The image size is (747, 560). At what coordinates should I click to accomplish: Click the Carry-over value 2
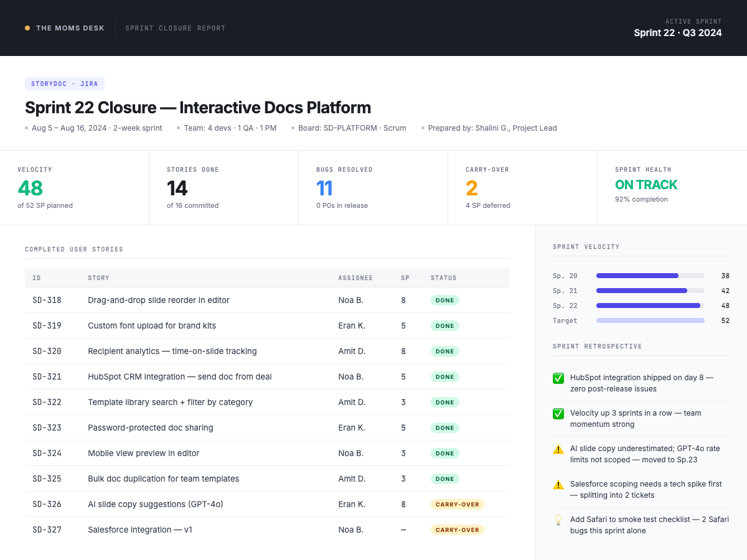tap(472, 188)
